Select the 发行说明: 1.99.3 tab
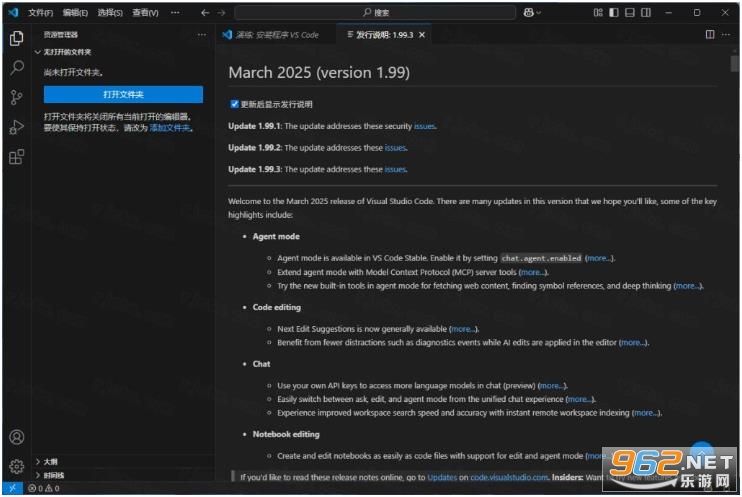This screenshot has width=742, height=497. 384,35
